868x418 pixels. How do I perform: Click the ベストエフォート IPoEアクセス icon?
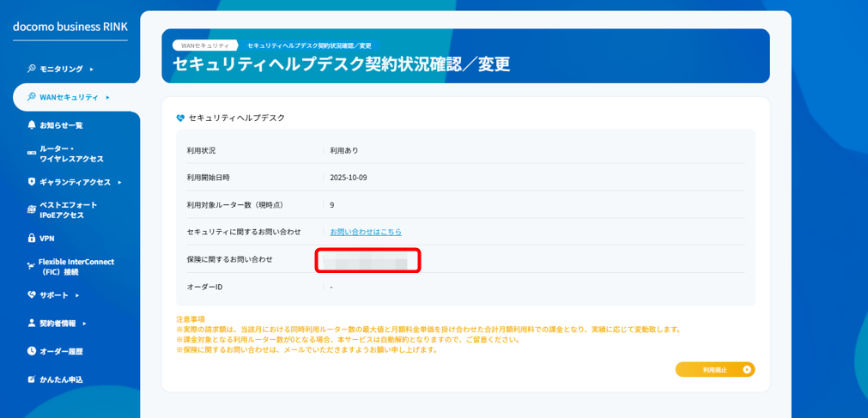click(x=32, y=209)
